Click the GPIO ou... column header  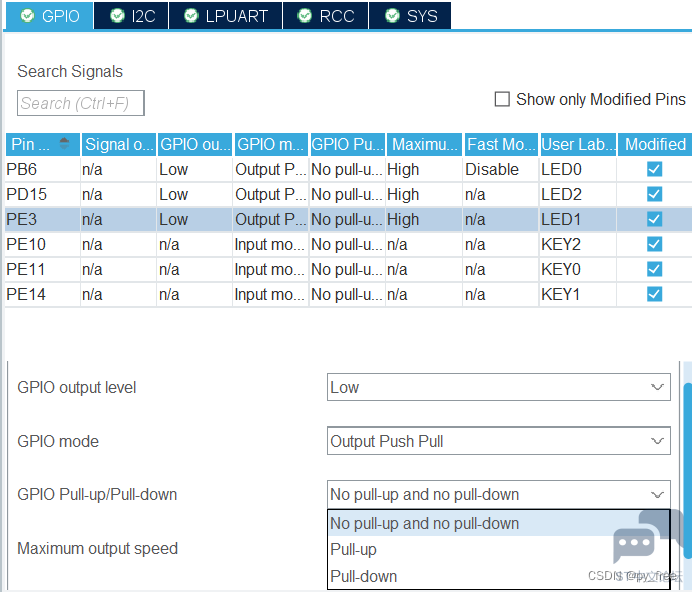click(x=196, y=144)
